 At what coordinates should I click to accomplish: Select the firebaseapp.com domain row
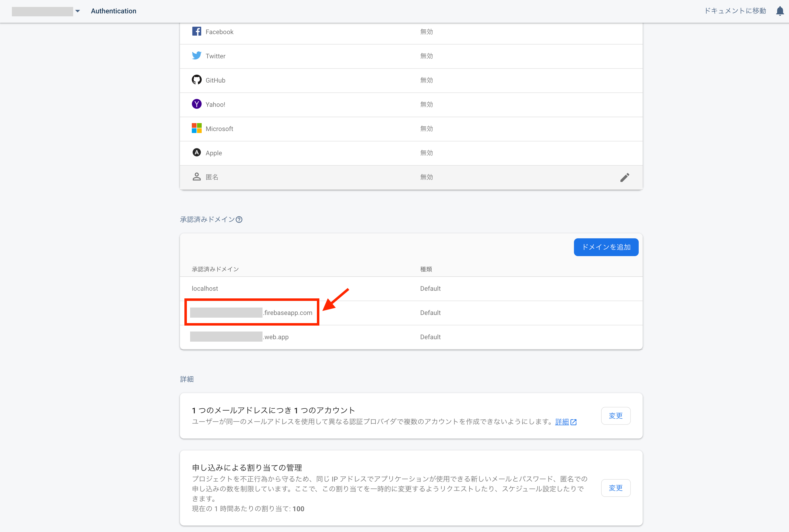(x=288, y=313)
